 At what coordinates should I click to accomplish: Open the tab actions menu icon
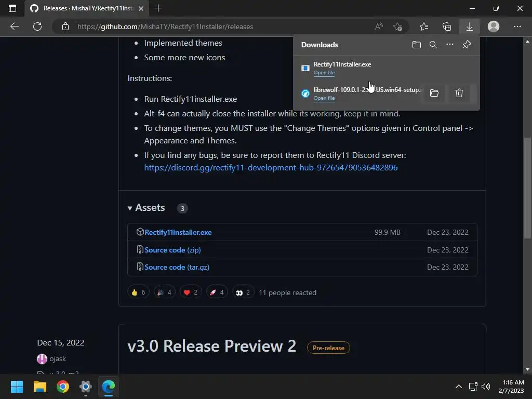[12, 8]
